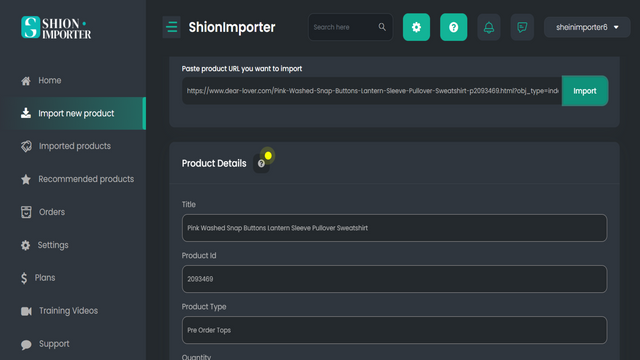The width and height of the screenshot is (640, 360).
Task: Open Imported products page
Action: tap(73, 146)
